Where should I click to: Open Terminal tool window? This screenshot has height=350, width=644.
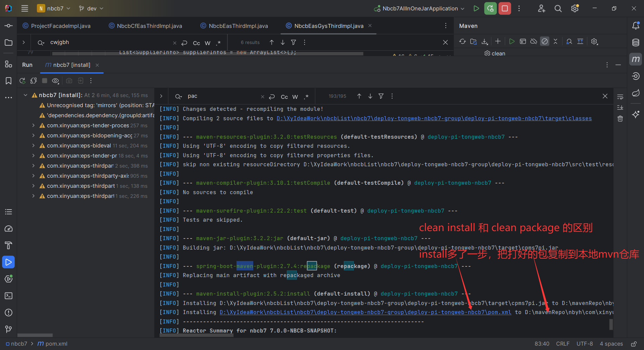[8, 296]
